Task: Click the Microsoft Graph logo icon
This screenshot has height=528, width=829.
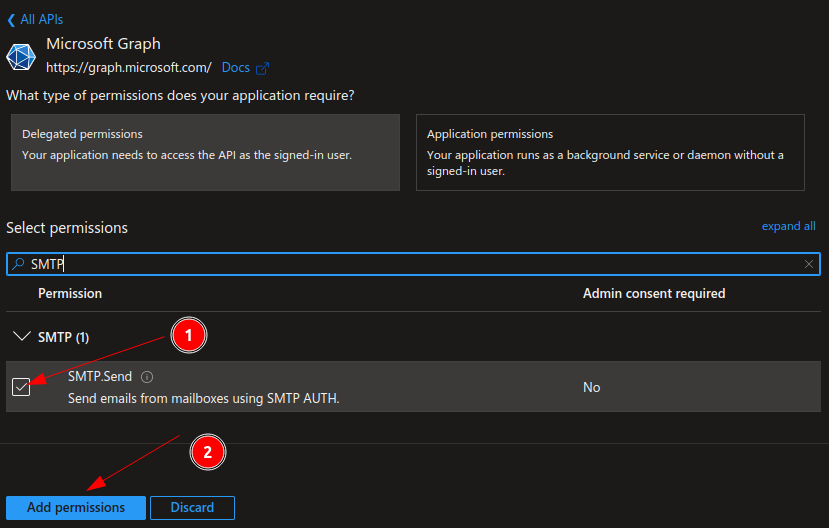Action: pyautogui.click(x=21, y=57)
